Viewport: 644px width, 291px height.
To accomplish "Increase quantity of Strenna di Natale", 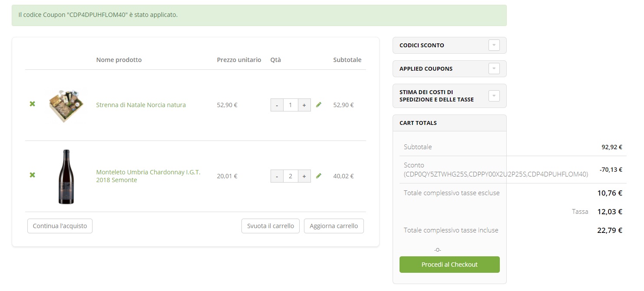I will (x=304, y=105).
